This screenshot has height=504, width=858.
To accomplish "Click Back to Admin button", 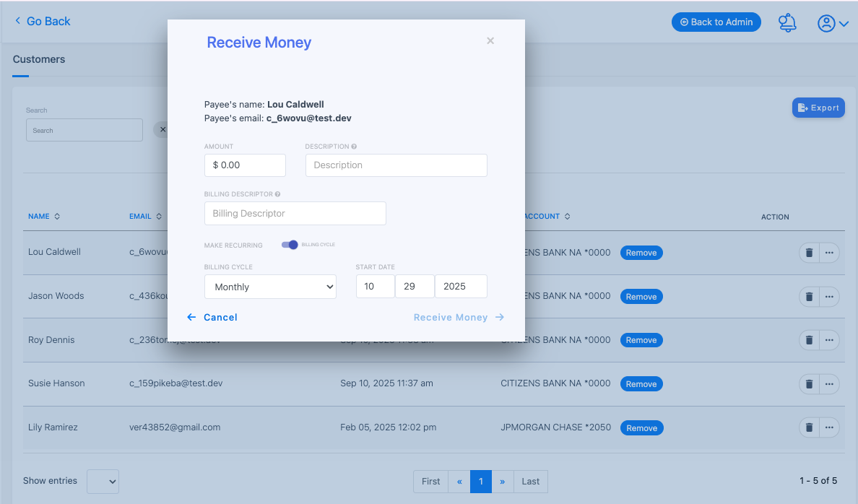I will [x=716, y=22].
